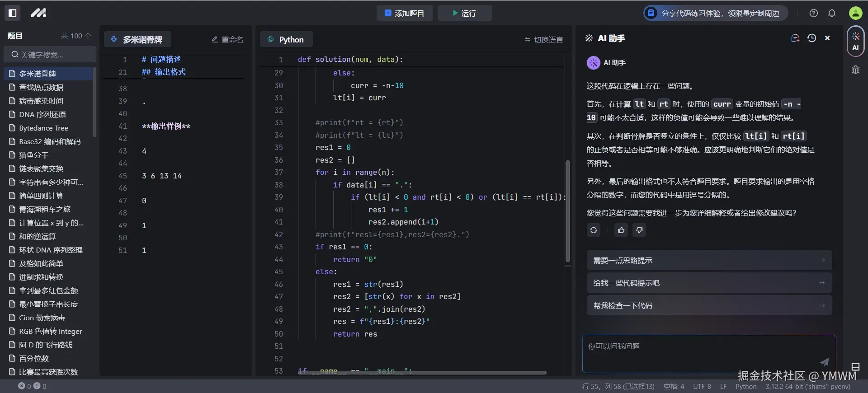
Task: Expand the 帮我检查一下代码 suggestion
Action: (x=709, y=306)
